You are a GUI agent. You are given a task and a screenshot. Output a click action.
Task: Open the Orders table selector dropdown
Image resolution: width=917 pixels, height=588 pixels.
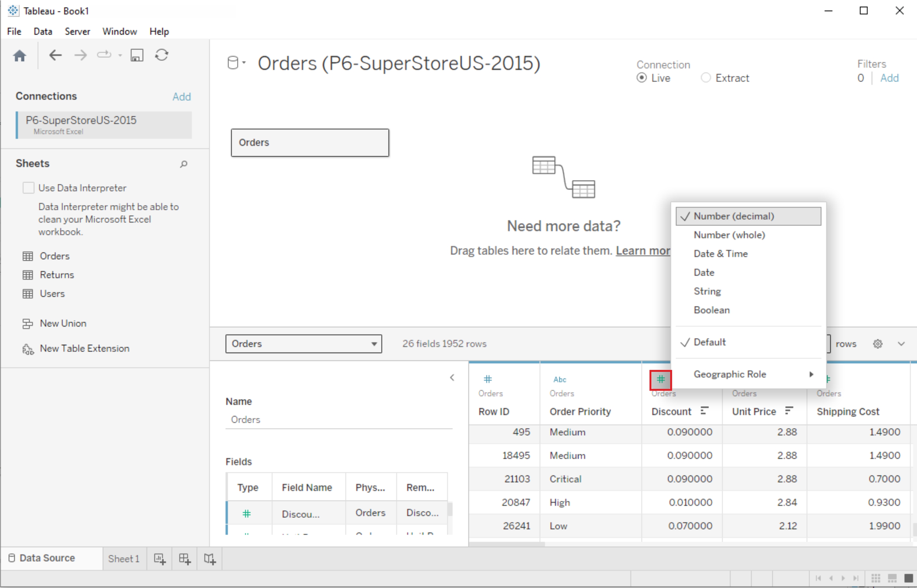click(304, 344)
